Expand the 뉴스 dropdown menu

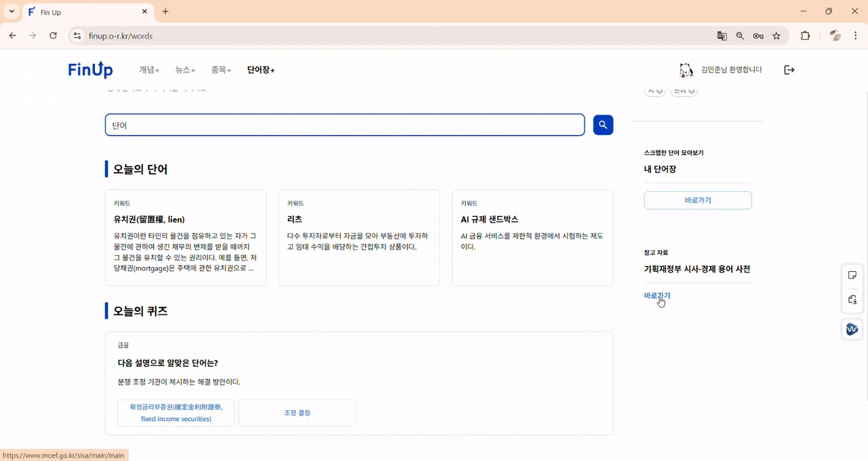coord(184,69)
